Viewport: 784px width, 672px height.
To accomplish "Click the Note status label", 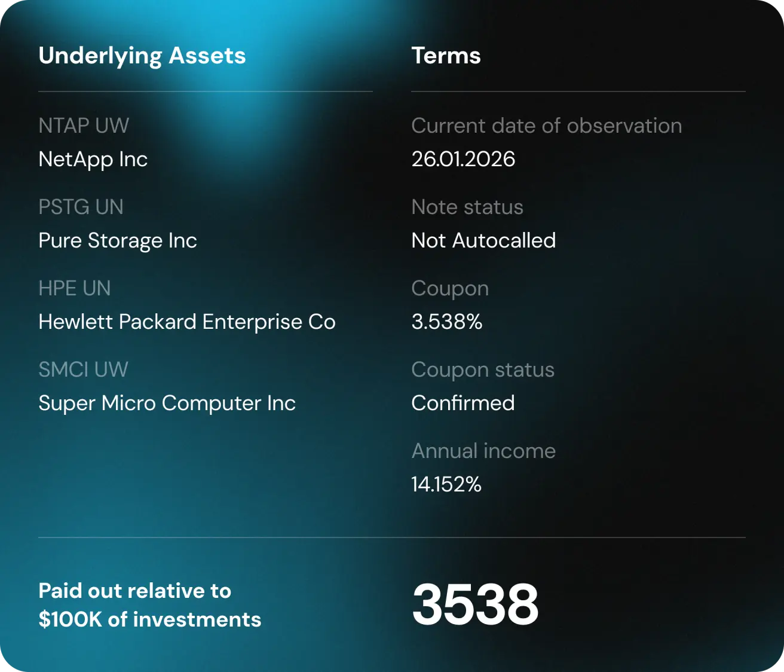I will [467, 207].
